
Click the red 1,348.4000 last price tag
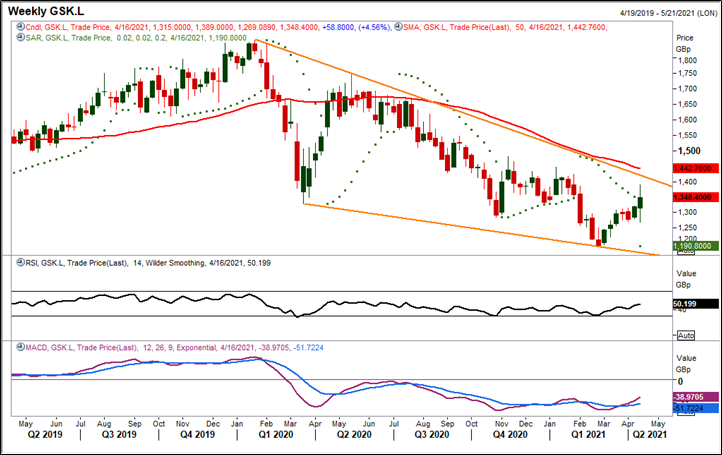(695, 197)
